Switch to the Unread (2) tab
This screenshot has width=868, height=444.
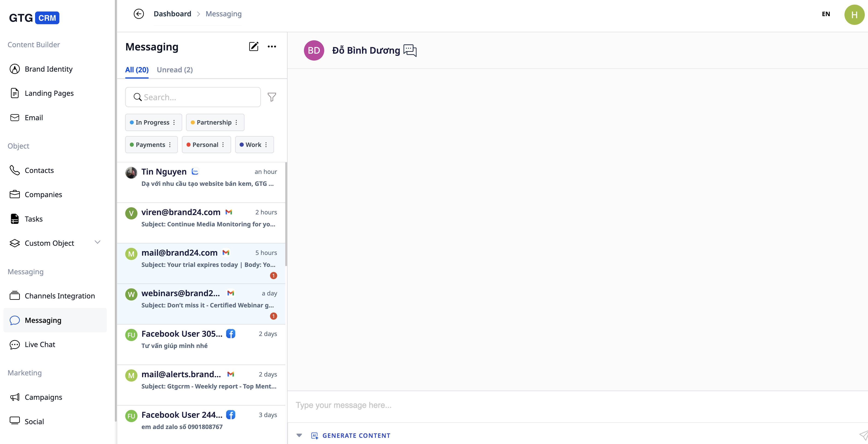(175, 70)
